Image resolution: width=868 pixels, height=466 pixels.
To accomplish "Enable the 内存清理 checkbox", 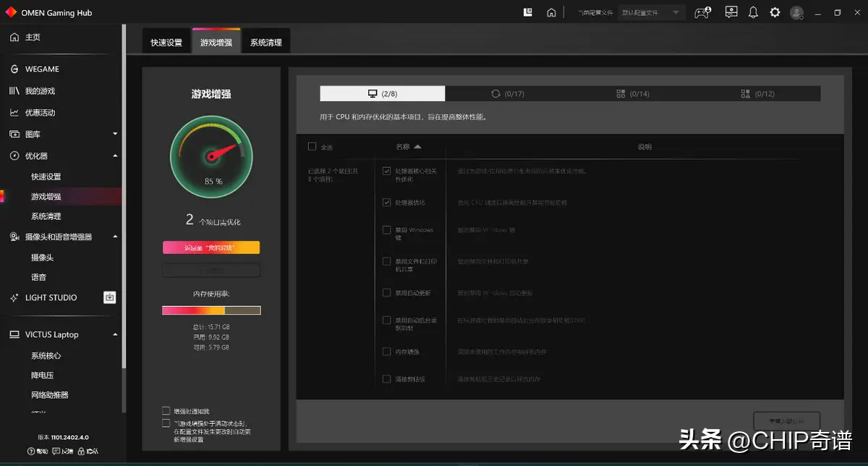I will coord(387,352).
